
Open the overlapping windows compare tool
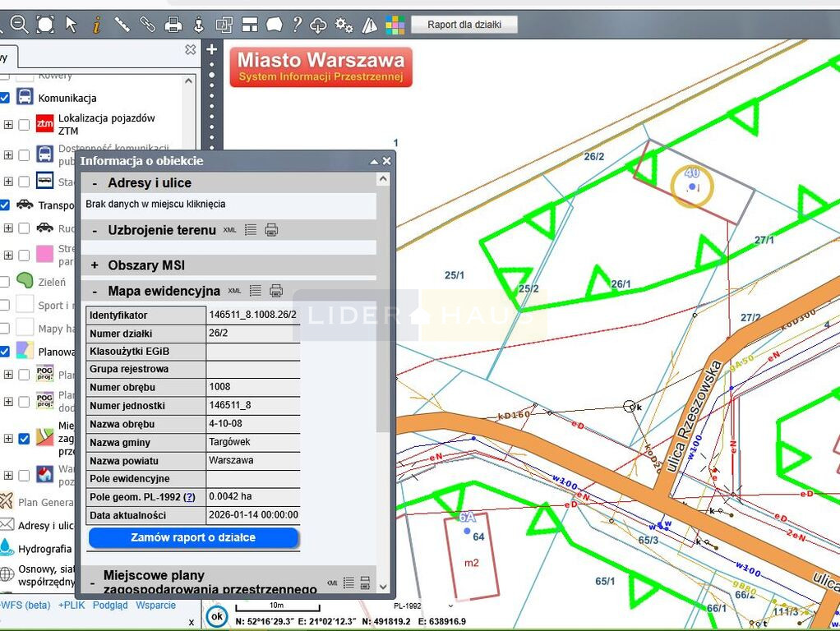click(x=224, y=25)
